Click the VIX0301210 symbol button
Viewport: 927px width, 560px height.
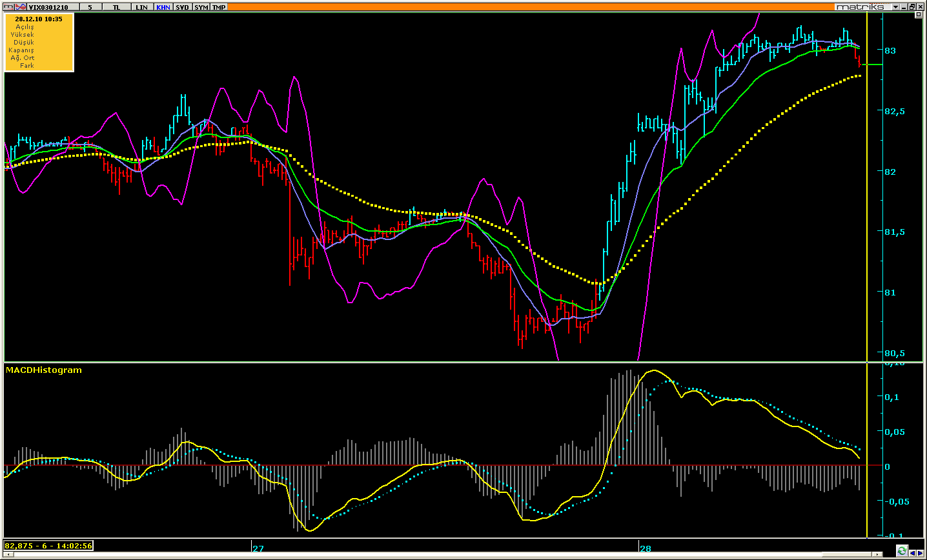pyautogui.click(x=53, y=7)
